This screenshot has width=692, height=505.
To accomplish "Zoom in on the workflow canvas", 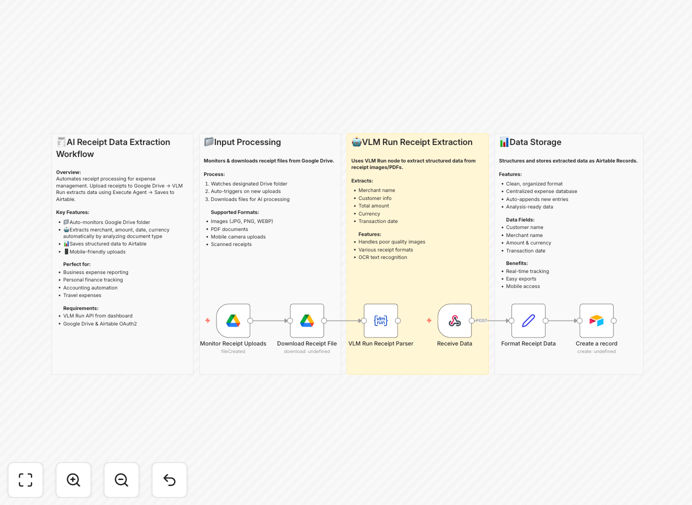I will pos(73,480).
